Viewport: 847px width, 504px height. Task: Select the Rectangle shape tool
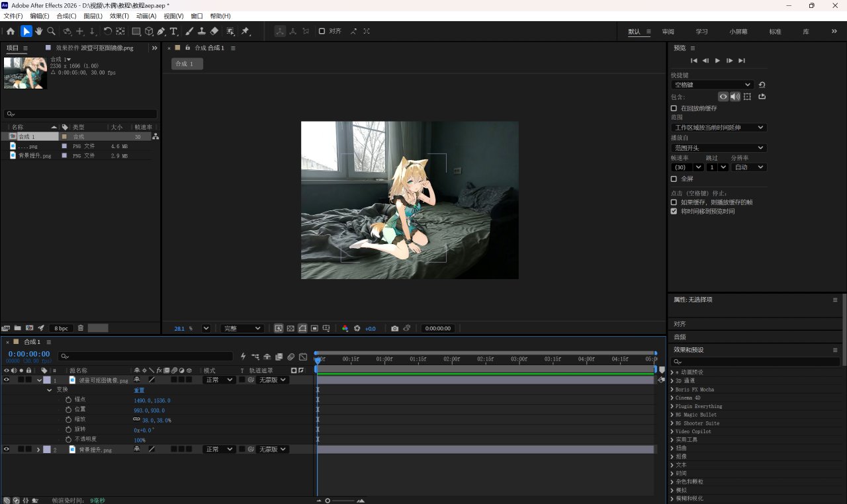(136, 31)
